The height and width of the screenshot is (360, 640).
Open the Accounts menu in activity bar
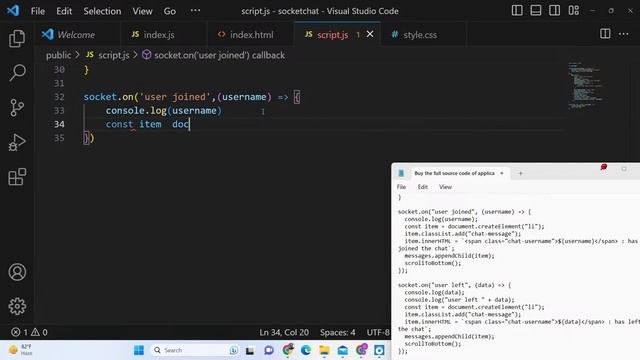coord(17,272)
